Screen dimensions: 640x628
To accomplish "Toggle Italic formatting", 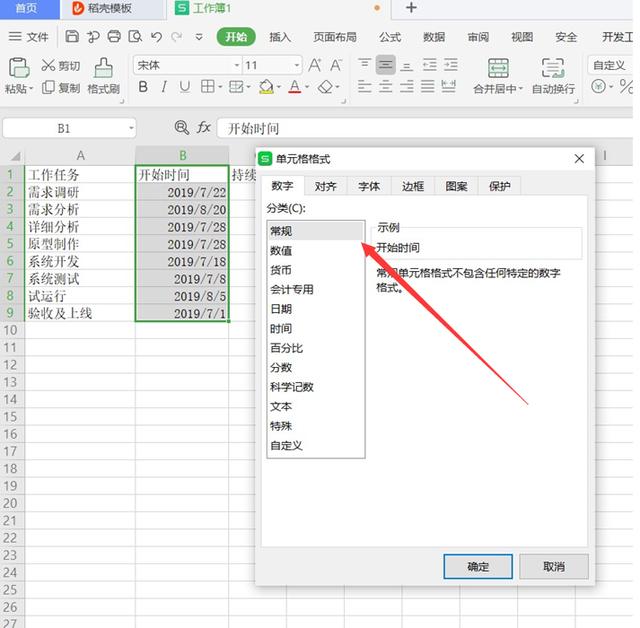I will coord(164,87).
